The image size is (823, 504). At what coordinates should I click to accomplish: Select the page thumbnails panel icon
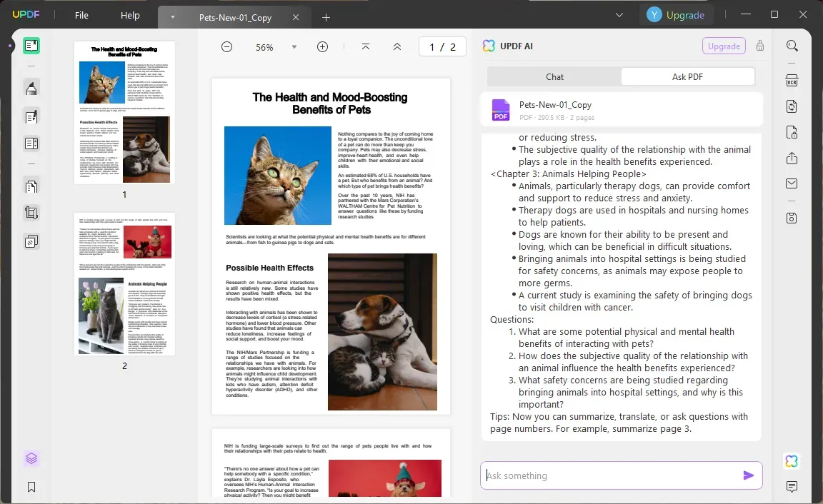click(x=31, y=458)
